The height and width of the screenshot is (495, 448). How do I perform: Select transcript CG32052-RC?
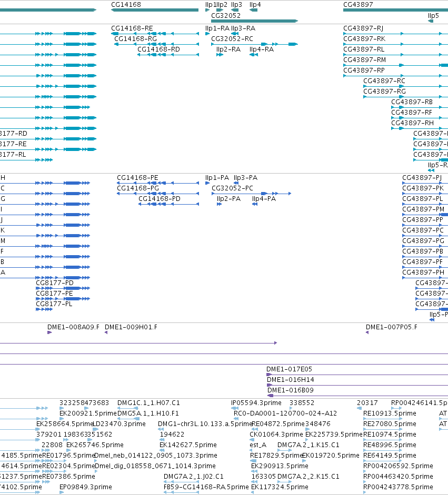(254, 44)
